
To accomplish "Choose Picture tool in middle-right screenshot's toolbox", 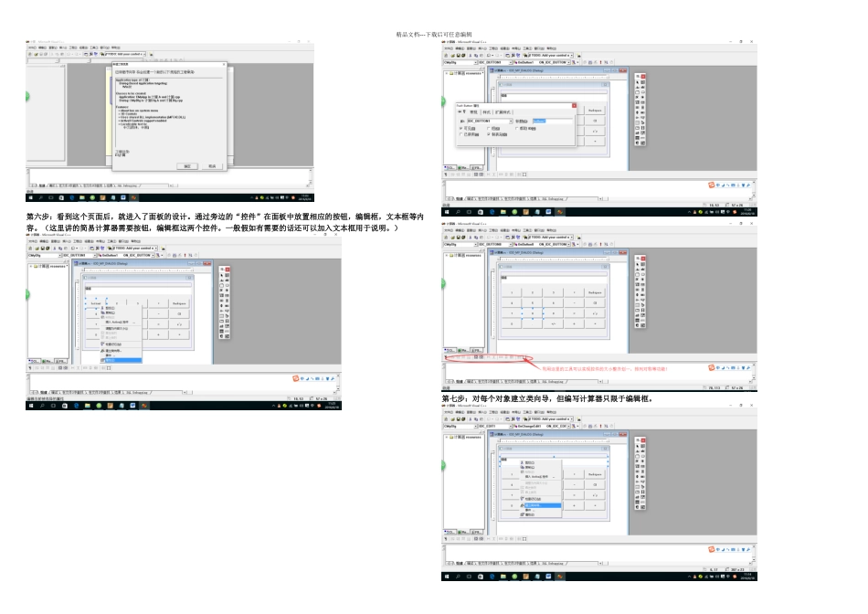I will click(x=642, y=264).
